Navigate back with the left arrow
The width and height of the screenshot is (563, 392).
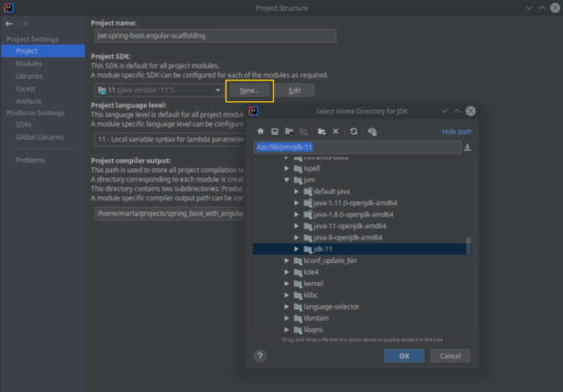pos(9,23)
